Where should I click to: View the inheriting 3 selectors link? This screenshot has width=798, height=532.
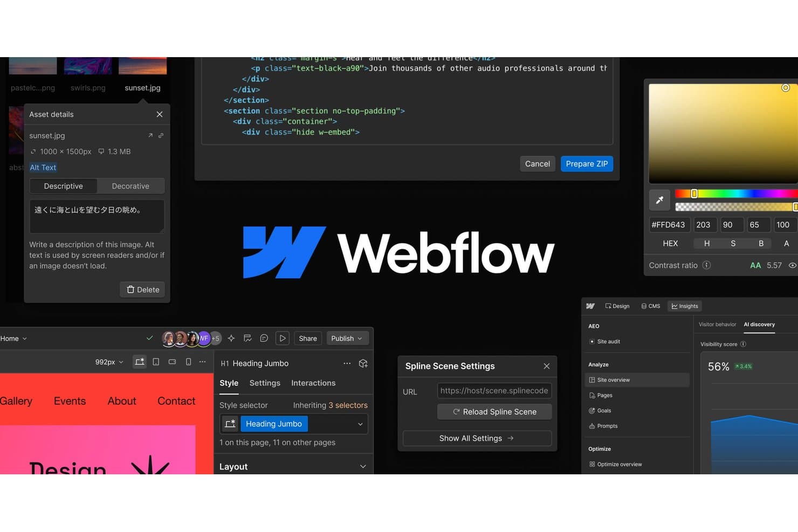[348, 405]
